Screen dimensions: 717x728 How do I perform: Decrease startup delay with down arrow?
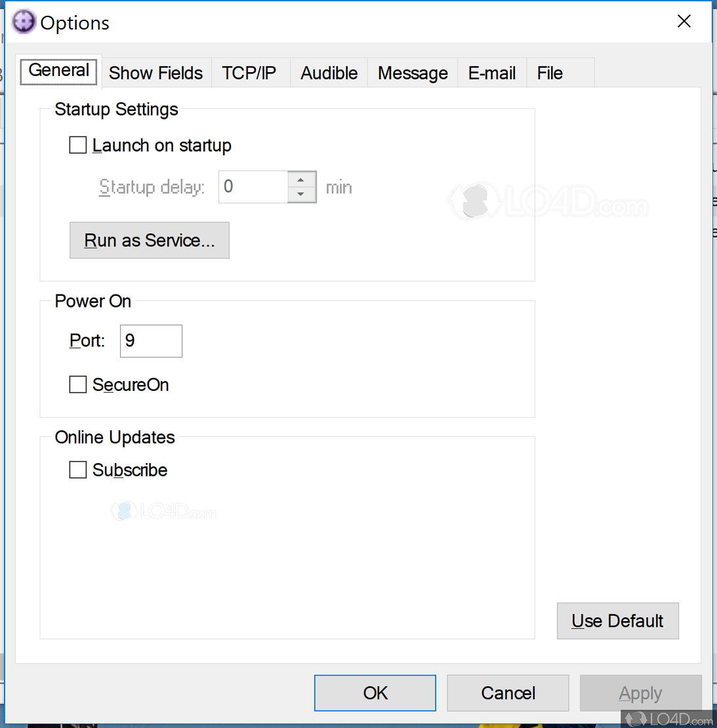301,195
